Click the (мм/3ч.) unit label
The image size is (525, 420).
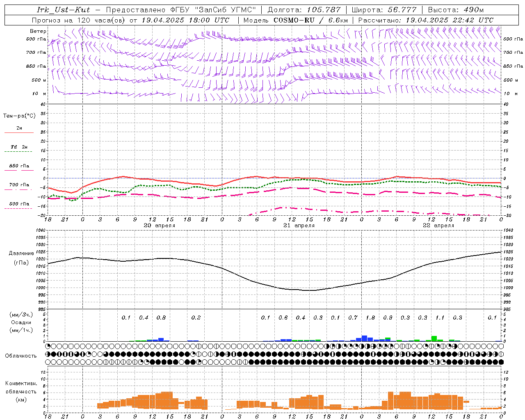click(21, 315)
